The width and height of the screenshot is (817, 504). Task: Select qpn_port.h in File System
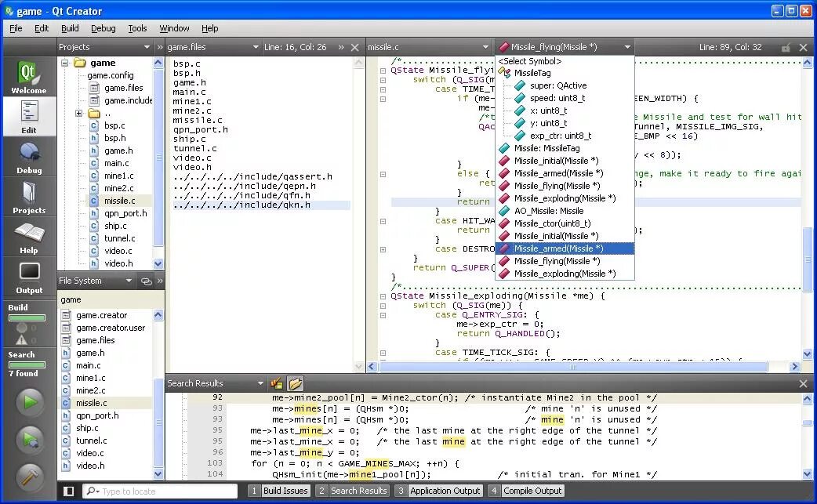coord(97,415)
